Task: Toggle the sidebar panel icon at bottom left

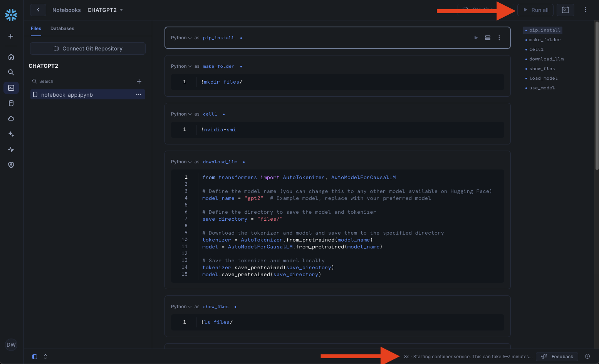Action: [x=35, y=357]
